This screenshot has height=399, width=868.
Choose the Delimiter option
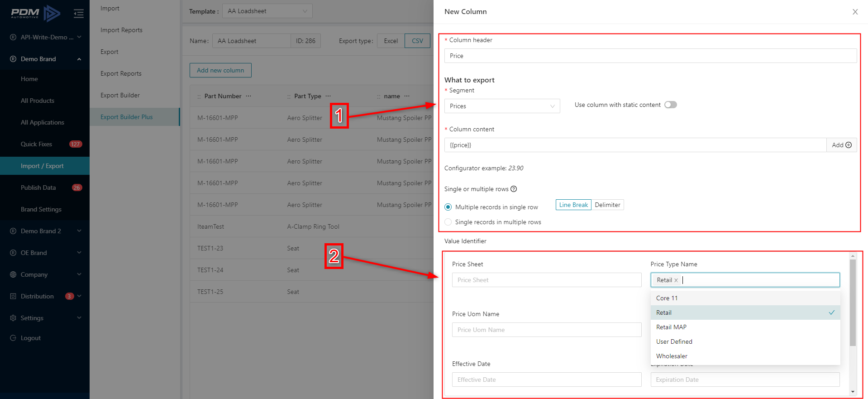click(x=607, y=205)
